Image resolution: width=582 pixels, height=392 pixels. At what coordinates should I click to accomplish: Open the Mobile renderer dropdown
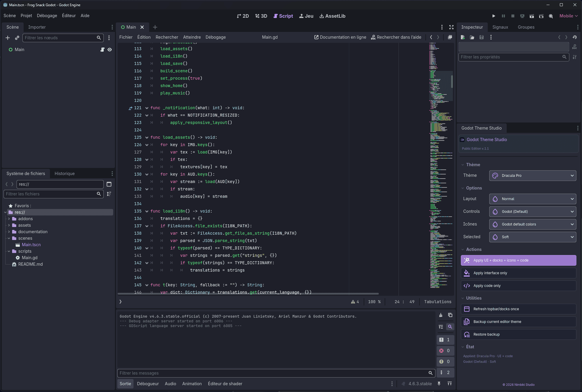pos(569,16)
